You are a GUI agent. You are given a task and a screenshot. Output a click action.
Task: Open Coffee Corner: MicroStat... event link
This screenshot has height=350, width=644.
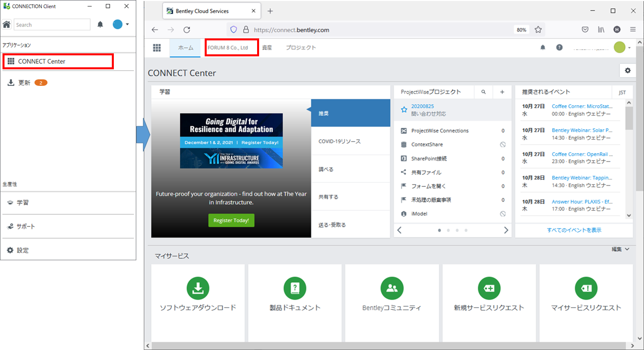(582, 106)
